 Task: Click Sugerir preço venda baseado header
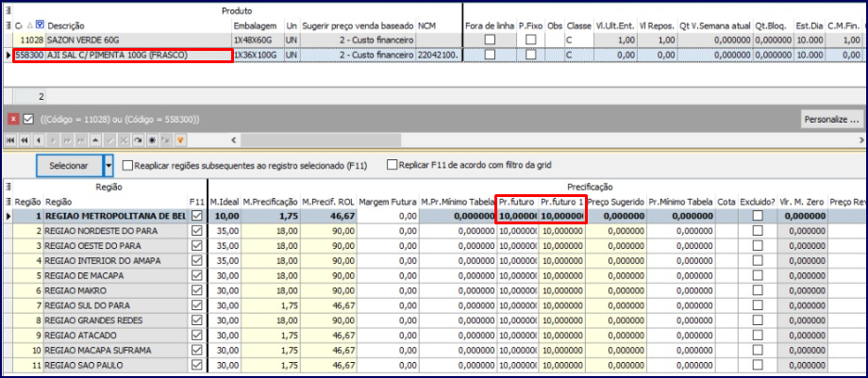pos(359,25)
